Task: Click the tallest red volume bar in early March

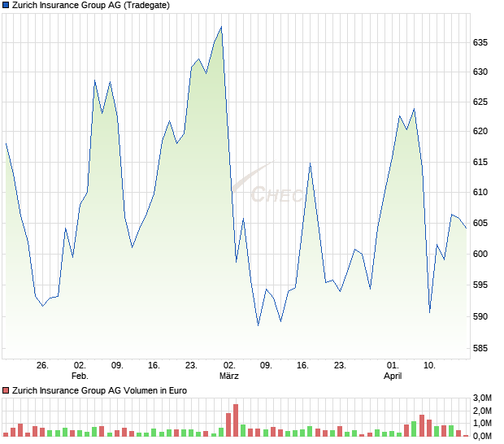Action: coord(236,420)
